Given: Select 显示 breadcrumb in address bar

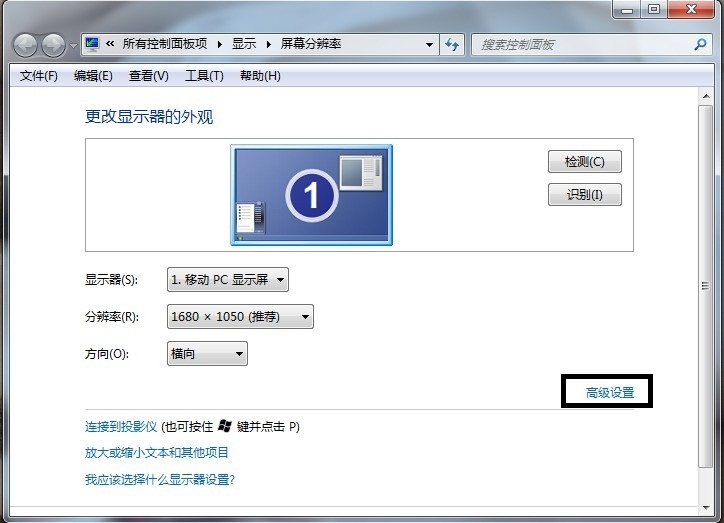Looking at the screenshot, I should (244, 44).
